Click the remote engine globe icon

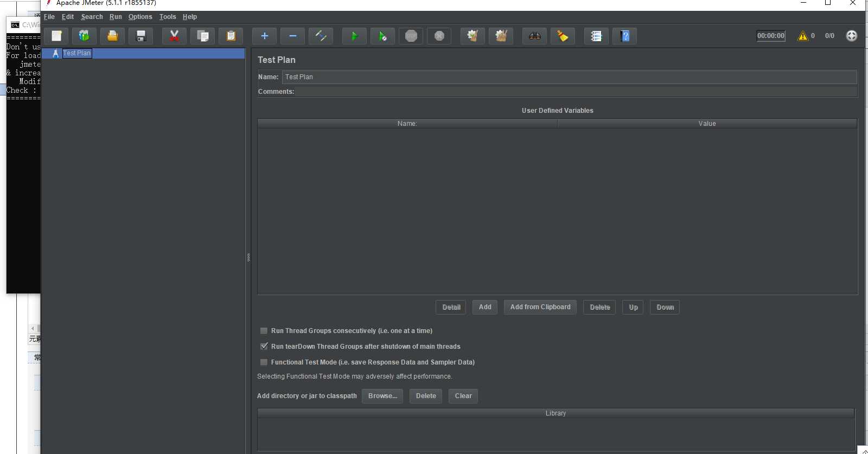tap(851, 36)
